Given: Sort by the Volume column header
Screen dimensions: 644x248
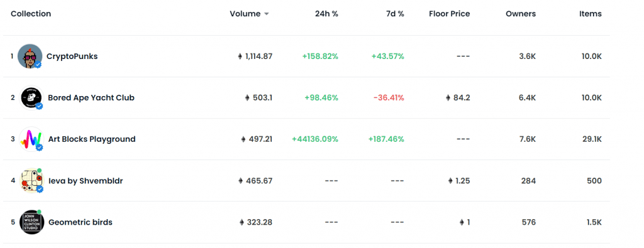Looking at the screenshot, I should [x=245, y=14].
